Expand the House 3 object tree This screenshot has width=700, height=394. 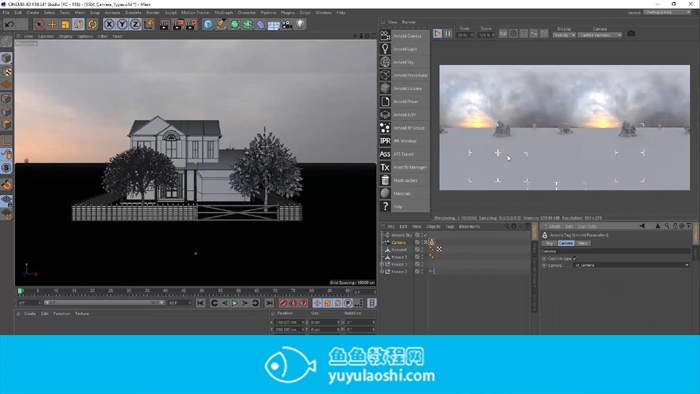[x=382, y=264]
